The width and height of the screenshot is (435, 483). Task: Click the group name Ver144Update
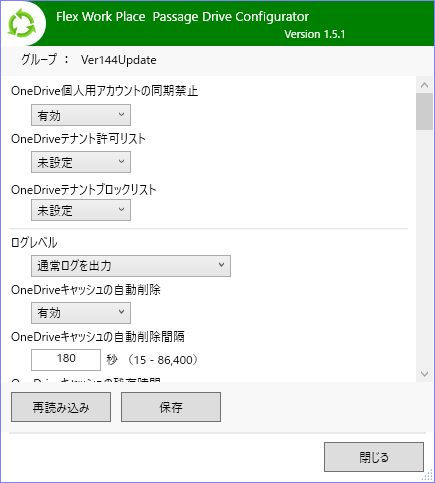[119, 60]
